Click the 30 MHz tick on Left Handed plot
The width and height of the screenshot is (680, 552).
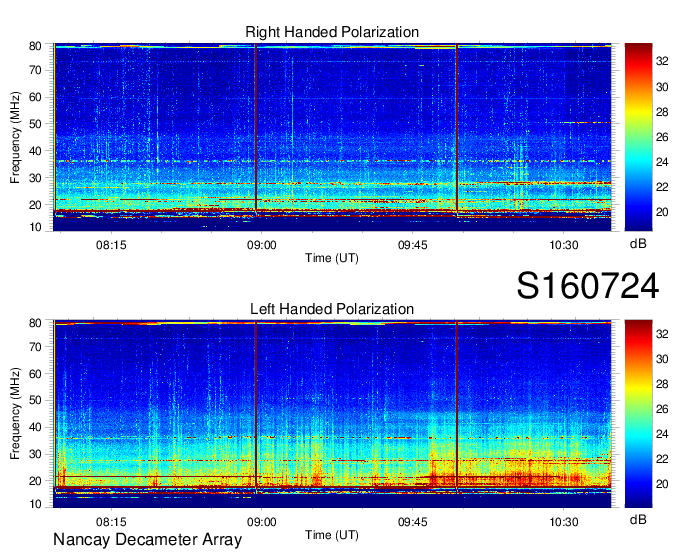tap(35, 454)
